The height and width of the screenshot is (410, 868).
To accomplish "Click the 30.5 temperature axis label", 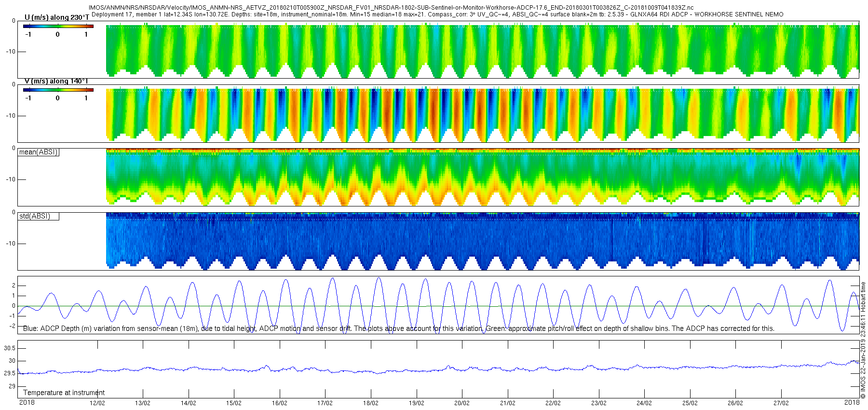I will (10, 348).
